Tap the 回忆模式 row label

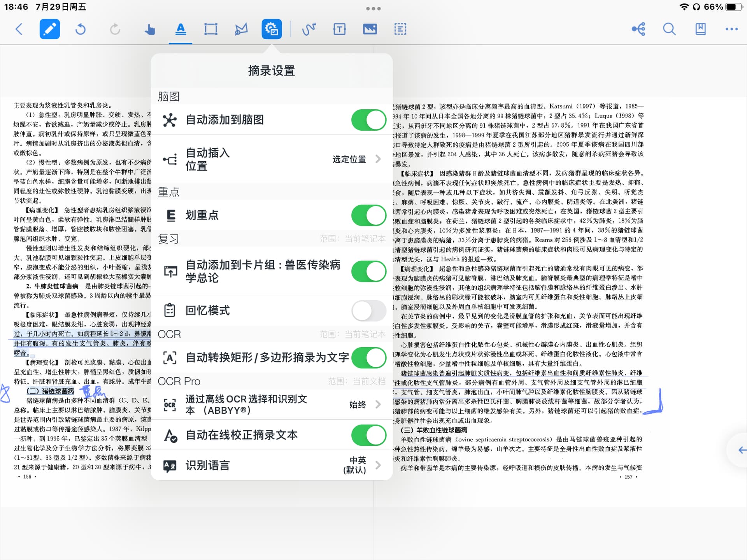[207, 310]
